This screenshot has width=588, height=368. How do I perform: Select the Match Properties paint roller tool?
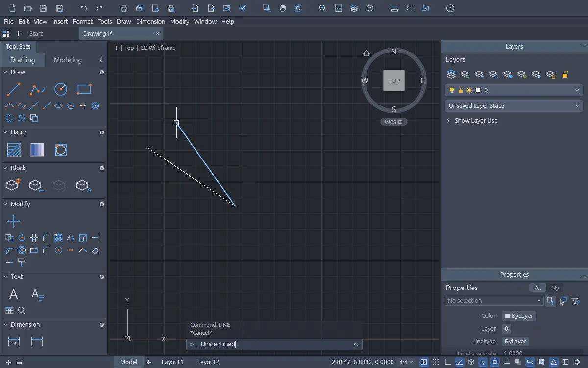click(22, 263)
